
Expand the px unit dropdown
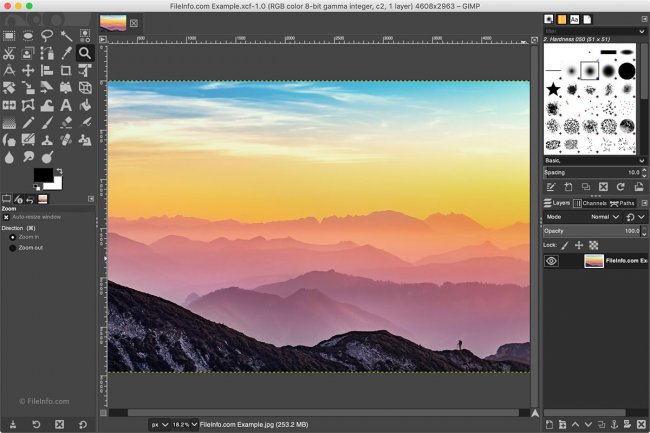click(158, 425)
